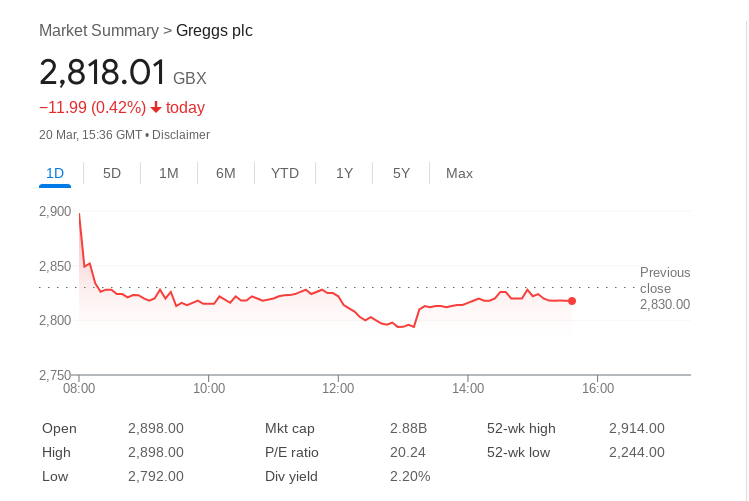Show the 6M chart range

click(226, 173)
